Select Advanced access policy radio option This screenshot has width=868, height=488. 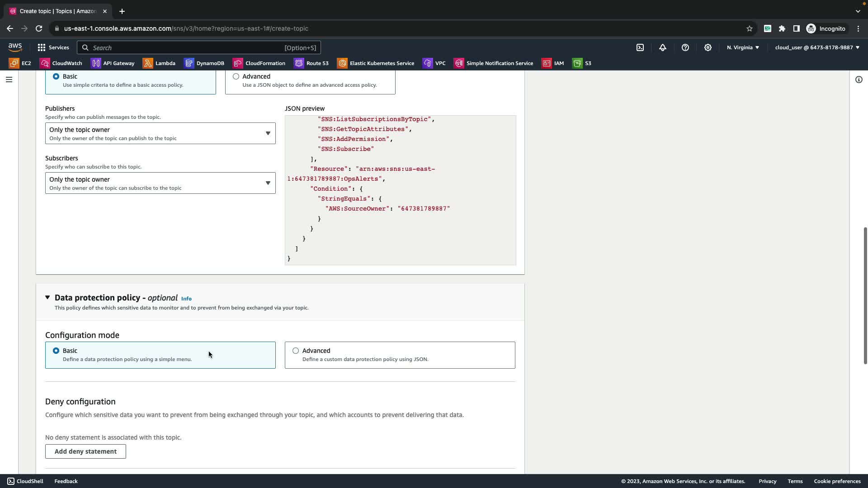(x=236, y=76)
